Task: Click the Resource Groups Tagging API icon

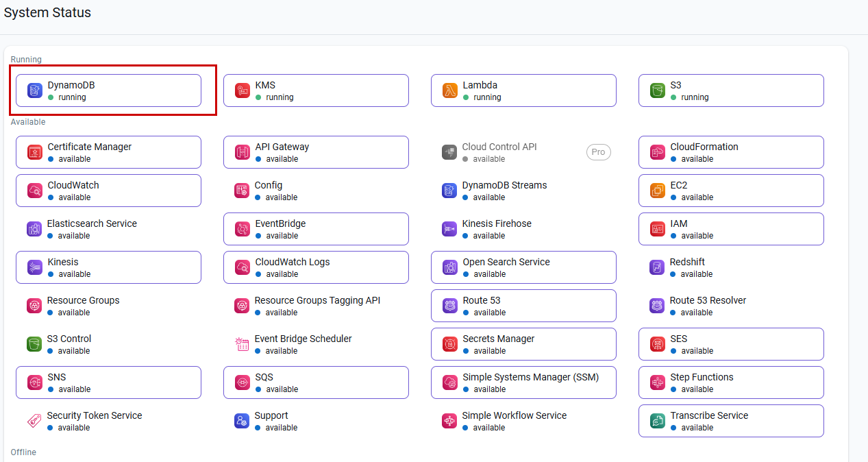Action: pyautogui.click(x=242, y=306)
